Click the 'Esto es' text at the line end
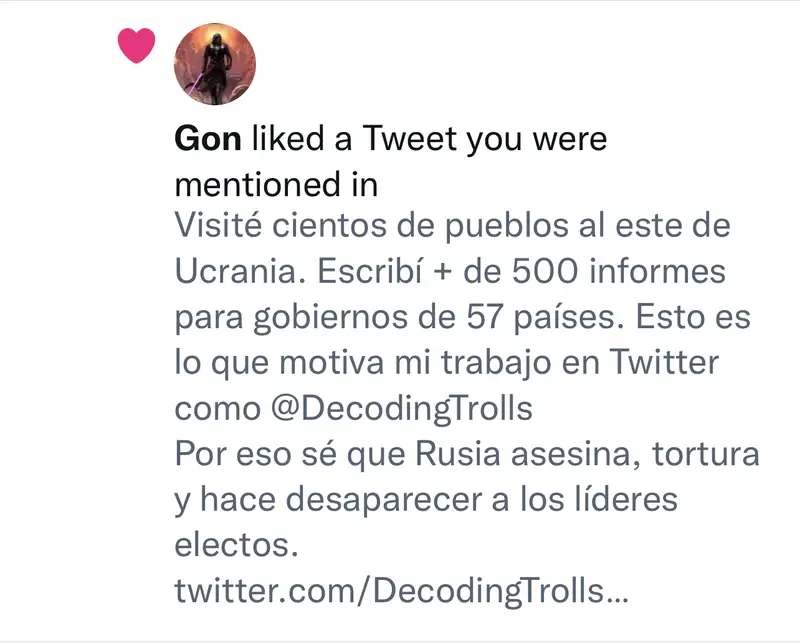Screen dimensions: 800x644 (693, 317)
